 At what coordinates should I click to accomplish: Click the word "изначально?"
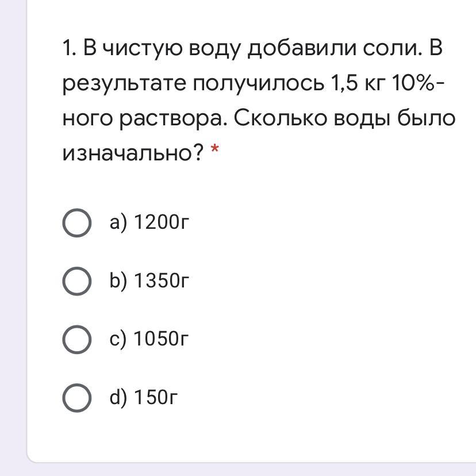point(133,152)
